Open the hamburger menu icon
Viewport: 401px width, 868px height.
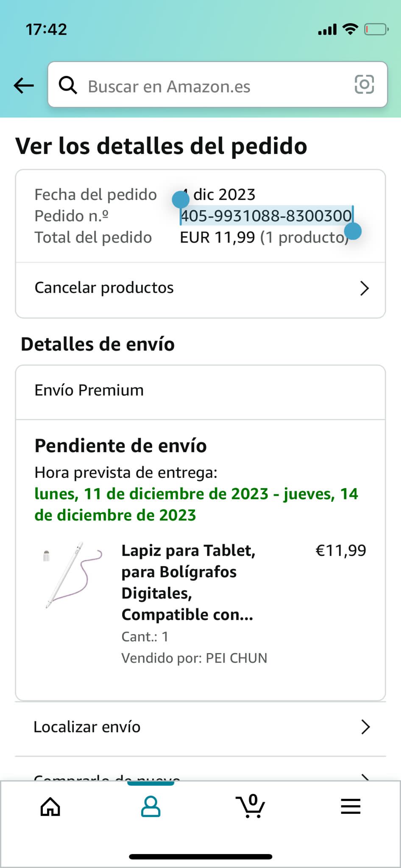(x=351, y=806)
